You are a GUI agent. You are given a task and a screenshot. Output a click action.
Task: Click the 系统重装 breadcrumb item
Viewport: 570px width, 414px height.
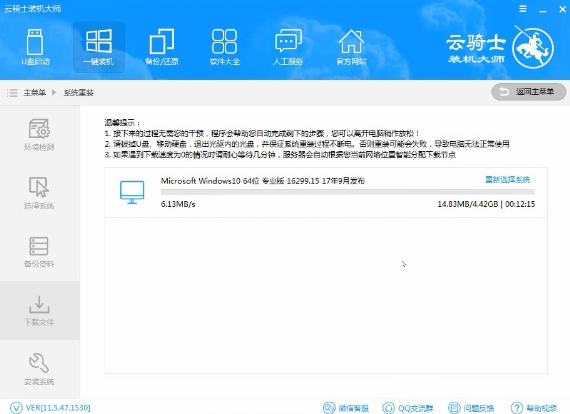coord(79,93)
